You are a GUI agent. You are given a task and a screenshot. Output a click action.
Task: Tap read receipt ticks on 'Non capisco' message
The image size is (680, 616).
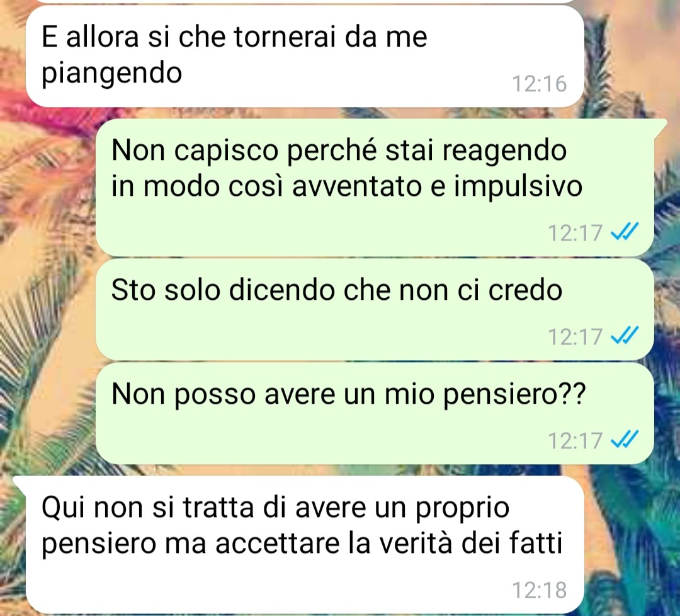point(625,231)
